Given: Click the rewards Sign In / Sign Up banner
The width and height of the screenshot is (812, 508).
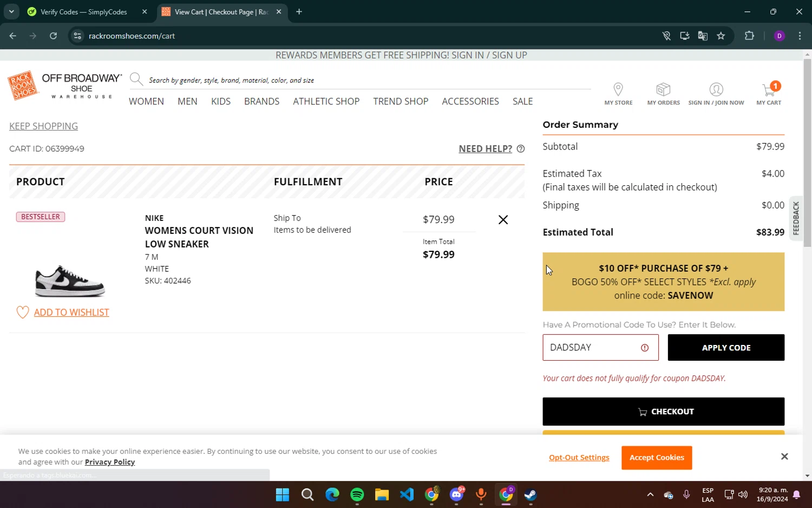Looking at the screenshot, I should (x=401, y=55).
